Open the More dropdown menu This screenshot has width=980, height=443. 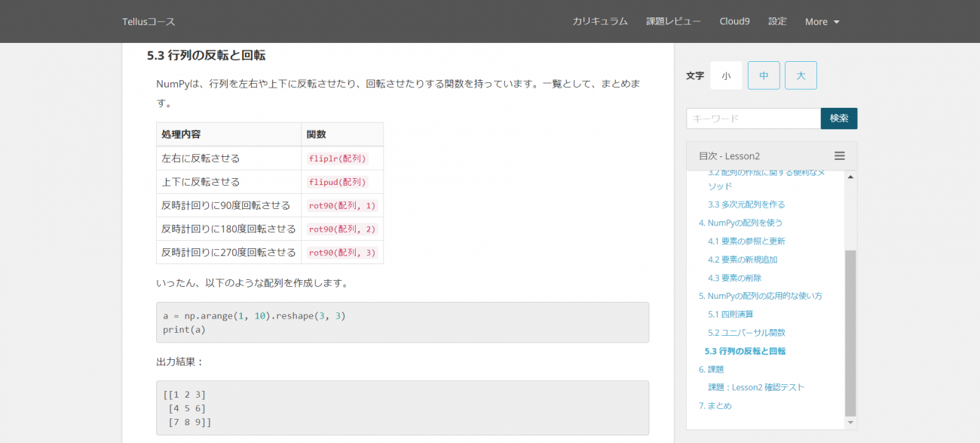click(822, 21)
